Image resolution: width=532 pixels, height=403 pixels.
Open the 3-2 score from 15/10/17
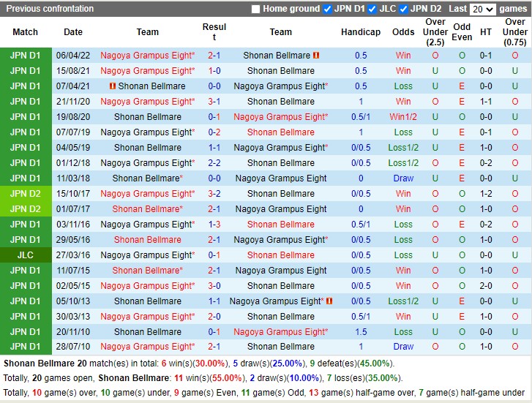[x=214, y=194]
